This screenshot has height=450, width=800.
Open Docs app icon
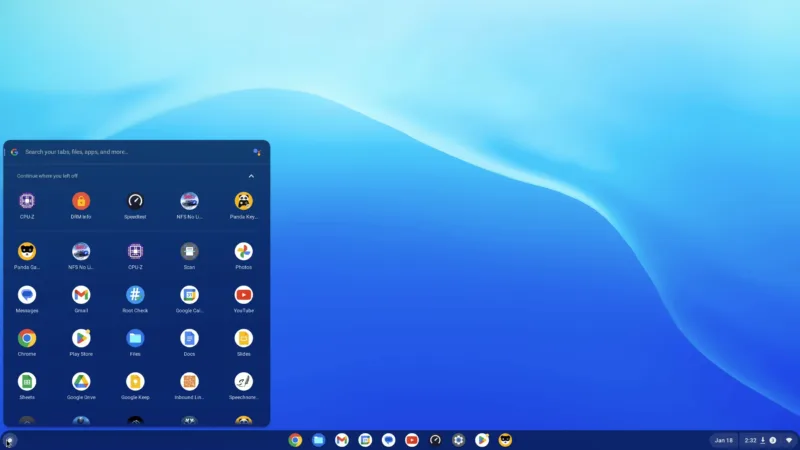tap(189, 338)
